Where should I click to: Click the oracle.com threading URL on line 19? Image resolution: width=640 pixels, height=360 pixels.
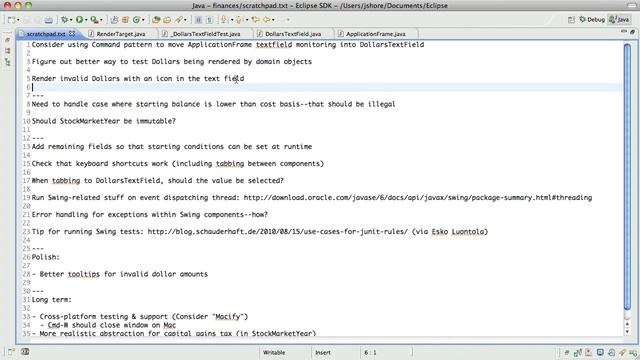coord(418,198)
